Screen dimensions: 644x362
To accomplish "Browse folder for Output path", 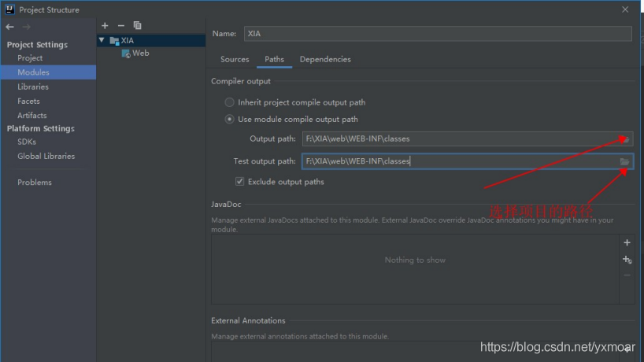I will click(x=624, y=139).
